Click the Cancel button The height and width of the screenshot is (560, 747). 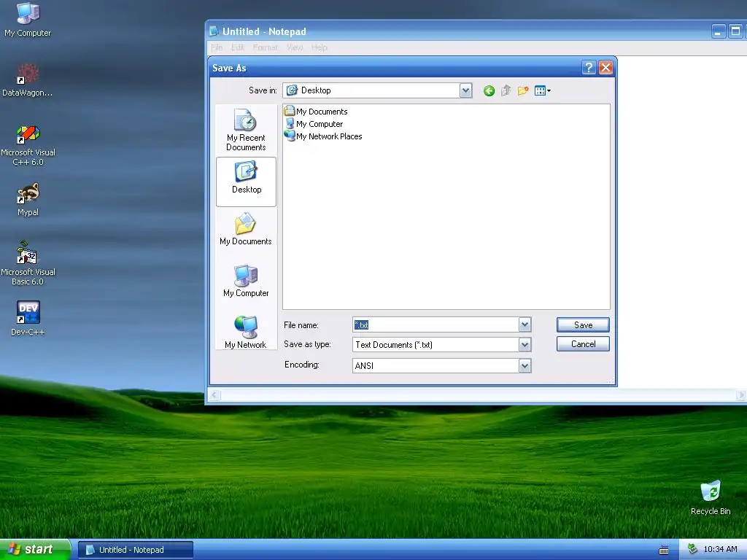click(583, 344)
